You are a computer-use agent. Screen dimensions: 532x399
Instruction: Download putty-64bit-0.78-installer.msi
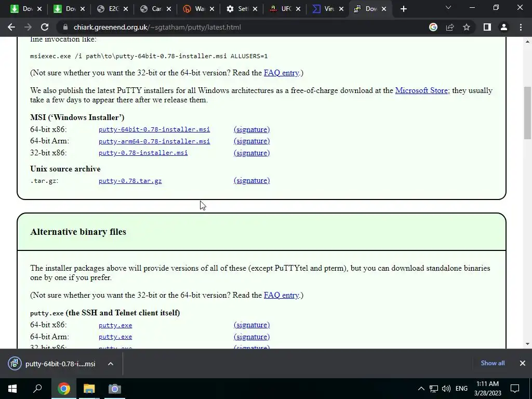click(154, 129)
